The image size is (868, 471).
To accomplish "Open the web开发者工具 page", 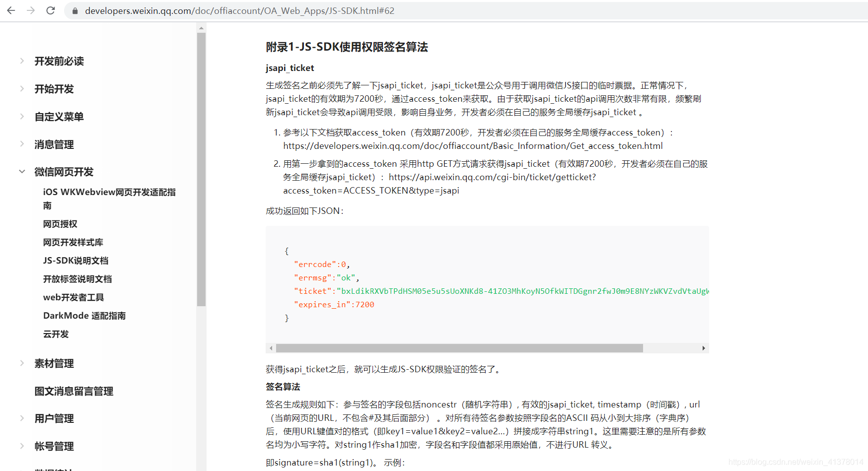I will [73, 297].
